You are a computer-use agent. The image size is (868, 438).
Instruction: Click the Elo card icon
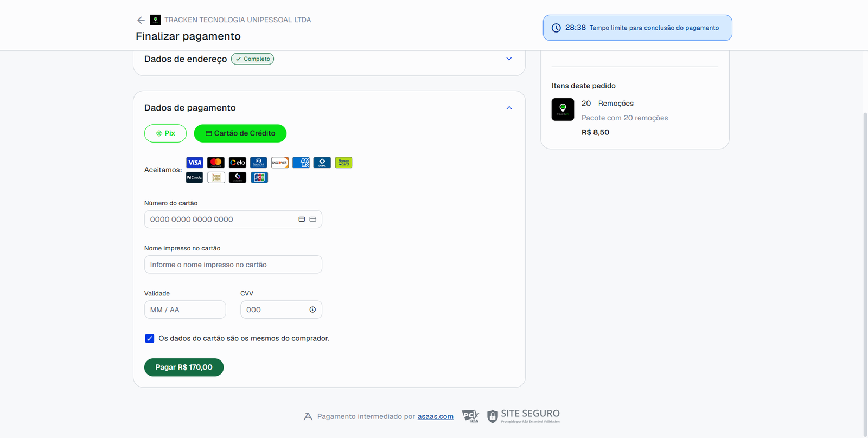[237, 163]
